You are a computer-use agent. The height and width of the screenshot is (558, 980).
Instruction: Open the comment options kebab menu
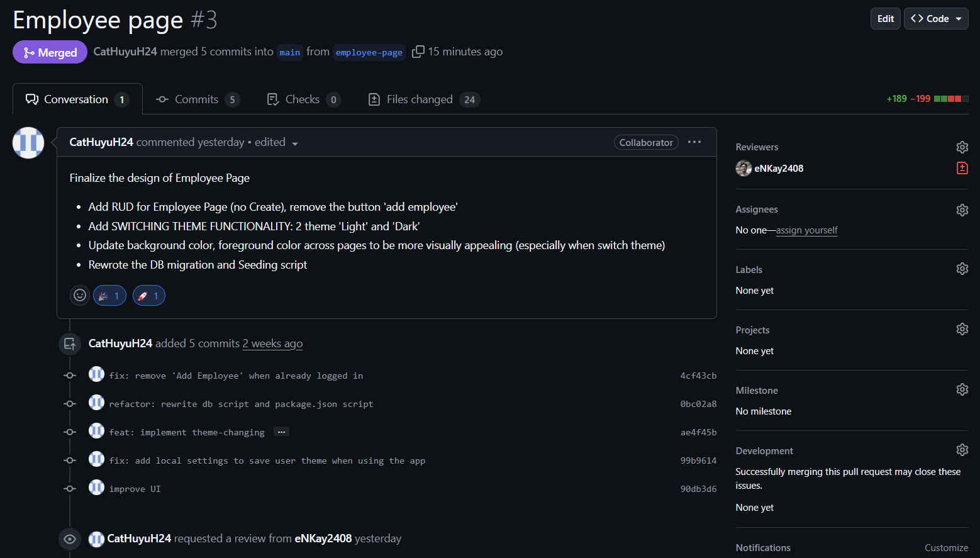[x=694, y=142]
